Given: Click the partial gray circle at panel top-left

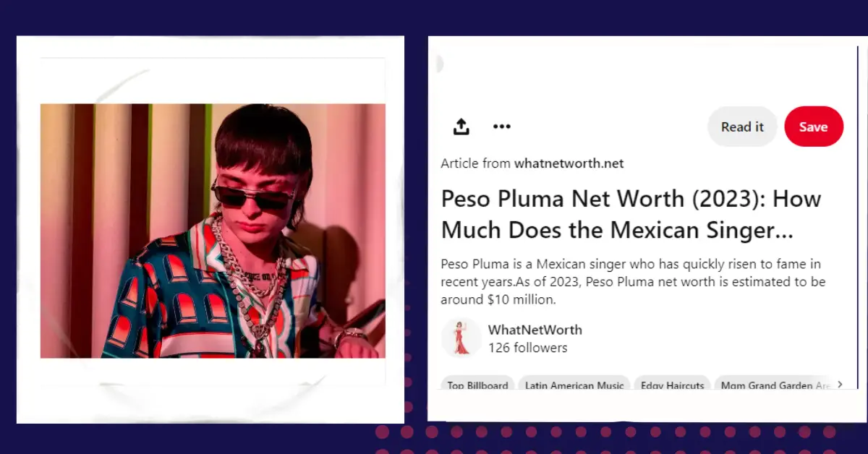Looking at the screenshot, I should (438, 64).
